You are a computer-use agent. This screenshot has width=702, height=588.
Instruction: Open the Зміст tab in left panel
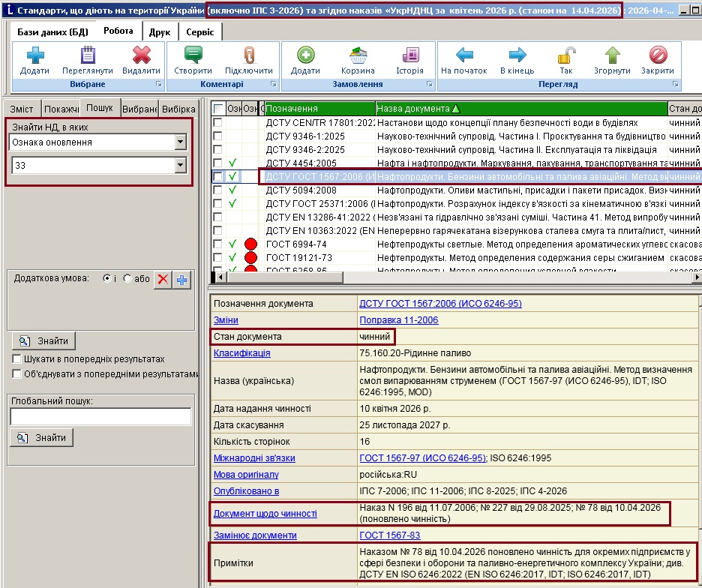point(21,109)
